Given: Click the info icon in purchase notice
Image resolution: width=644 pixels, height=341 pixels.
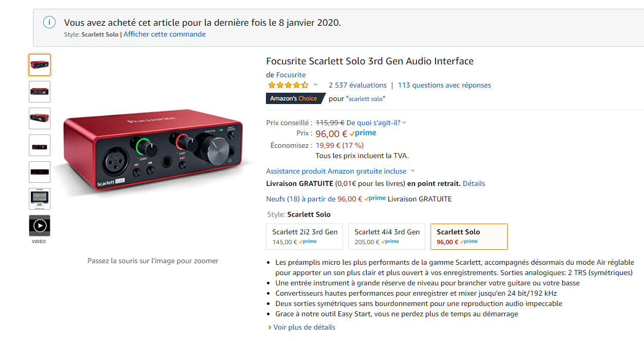Looking at the screenshot, I should click(x=49, y=22).
